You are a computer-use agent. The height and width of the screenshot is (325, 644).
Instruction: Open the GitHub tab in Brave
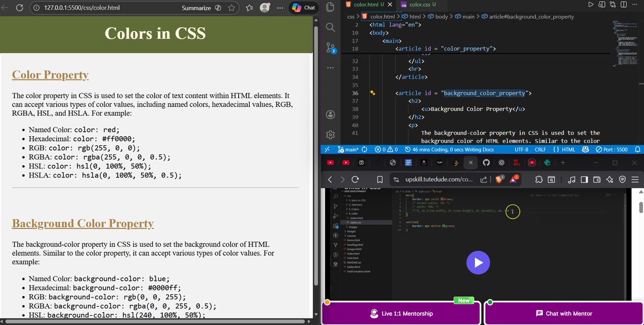[x=486, y=162]
